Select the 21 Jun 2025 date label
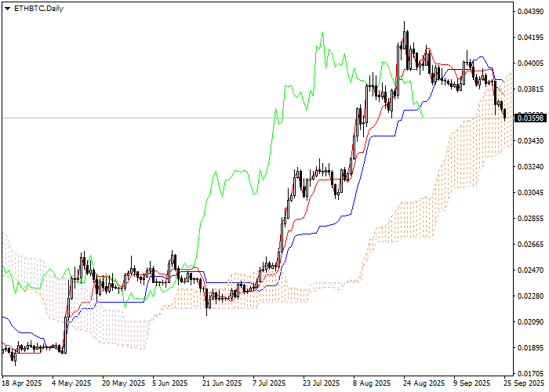 (221, 383)
